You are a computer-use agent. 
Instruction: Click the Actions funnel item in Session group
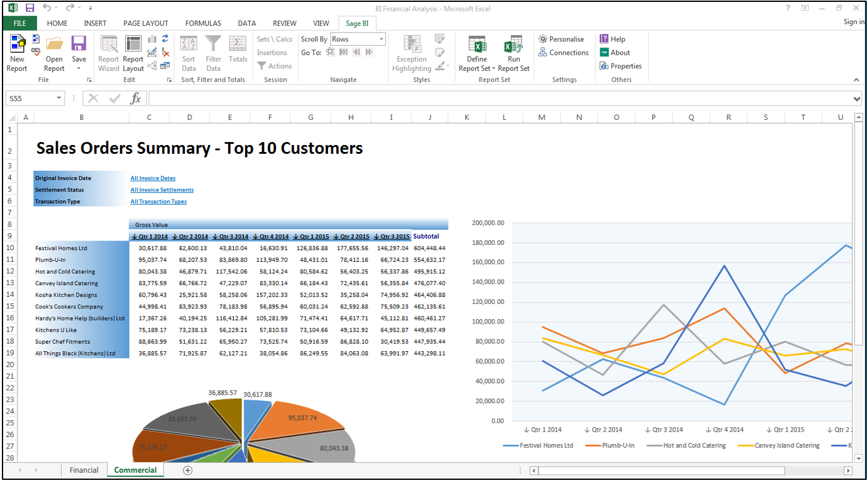click(x=275, y=66)
